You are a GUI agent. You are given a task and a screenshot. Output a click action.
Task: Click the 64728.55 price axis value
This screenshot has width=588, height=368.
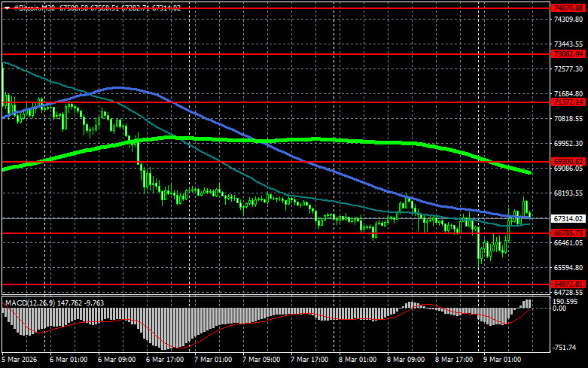[x=568, y=292]
